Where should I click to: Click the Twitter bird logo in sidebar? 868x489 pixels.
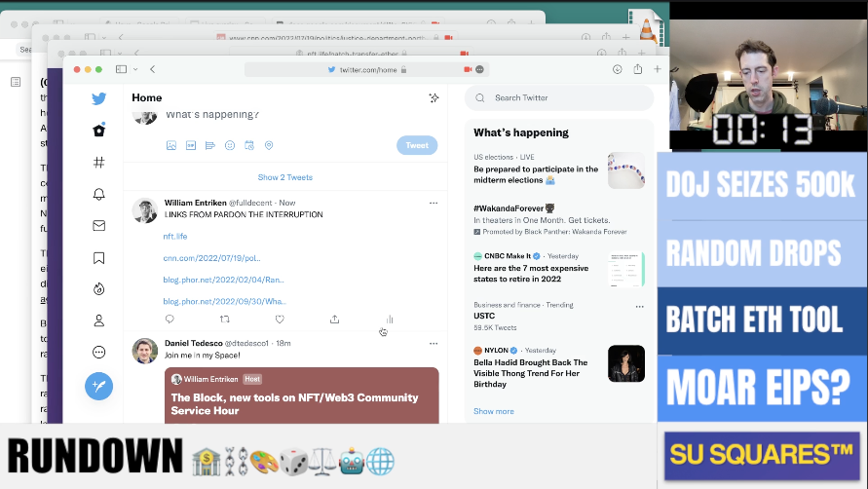[98, 98]
